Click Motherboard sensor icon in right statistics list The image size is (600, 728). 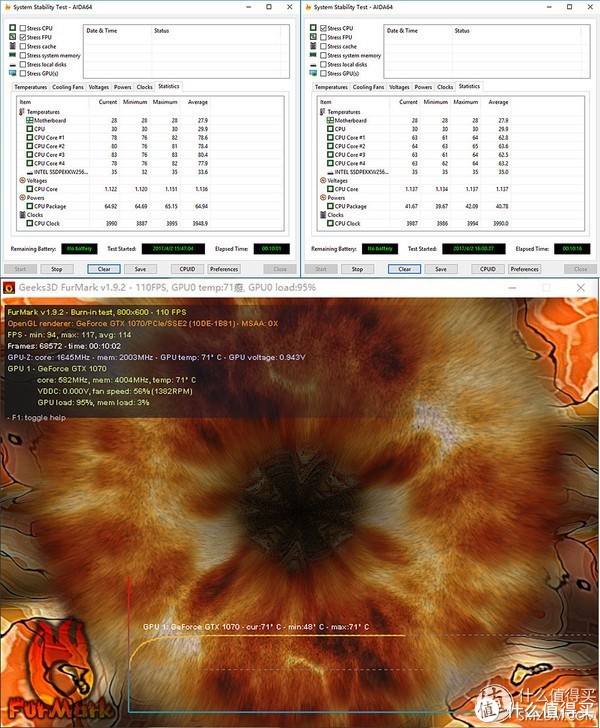[x=330, y=120]
